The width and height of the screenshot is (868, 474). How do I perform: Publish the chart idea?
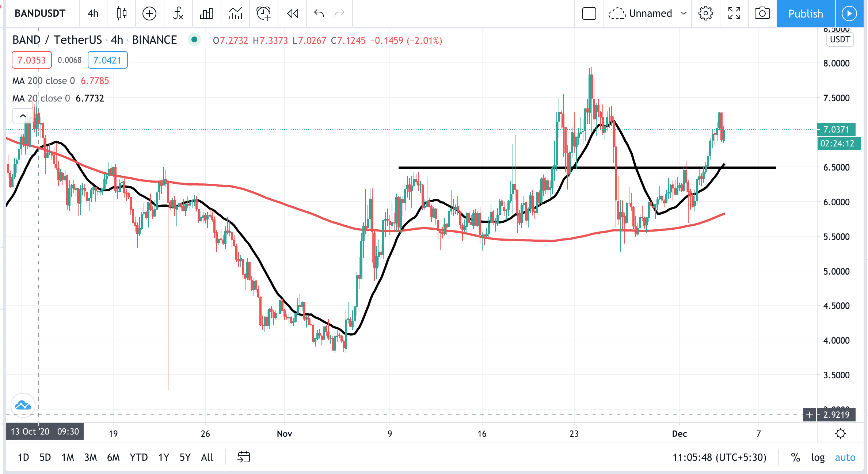pyautogui.click(x=806, y=14)
